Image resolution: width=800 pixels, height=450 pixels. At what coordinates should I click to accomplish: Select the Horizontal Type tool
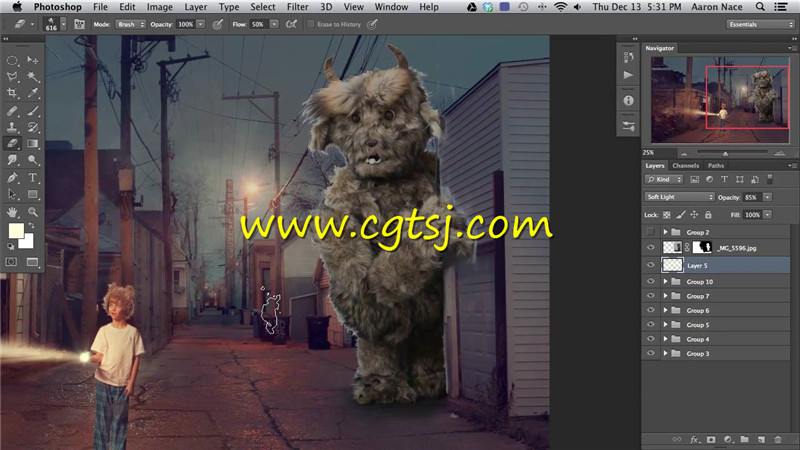pos(33,178)
